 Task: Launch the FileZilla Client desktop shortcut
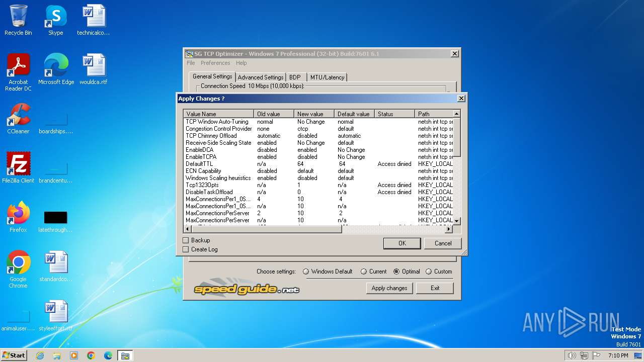tap(18, 168)
